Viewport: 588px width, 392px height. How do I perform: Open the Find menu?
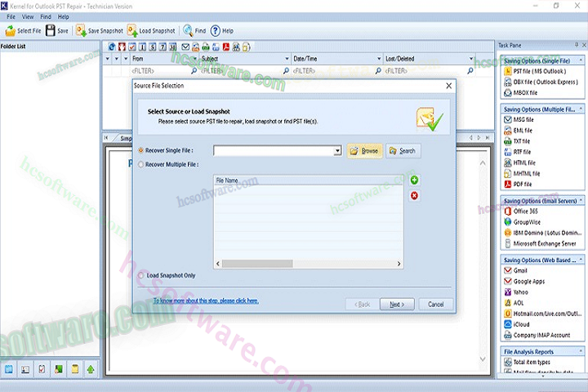[46, 17]
